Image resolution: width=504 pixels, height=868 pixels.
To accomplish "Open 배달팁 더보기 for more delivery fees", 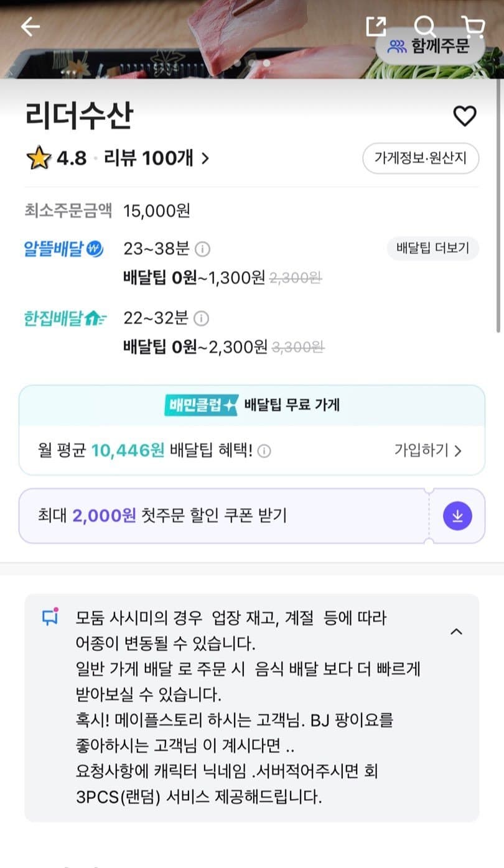I will point(433,249).
